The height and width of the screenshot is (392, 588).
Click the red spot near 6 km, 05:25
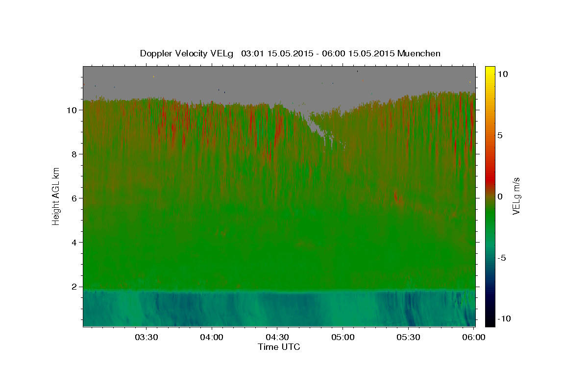pos(397,197)
